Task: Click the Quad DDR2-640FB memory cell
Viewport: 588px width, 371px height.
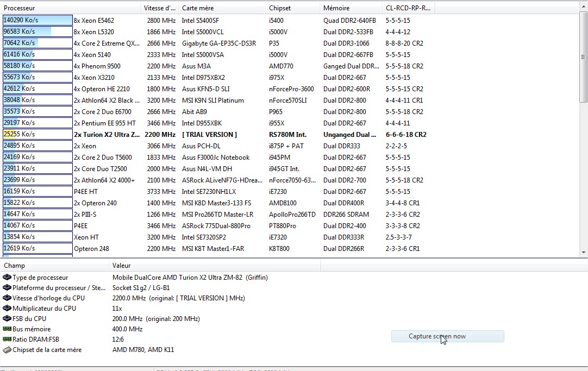Action: [x=349, y=21]
